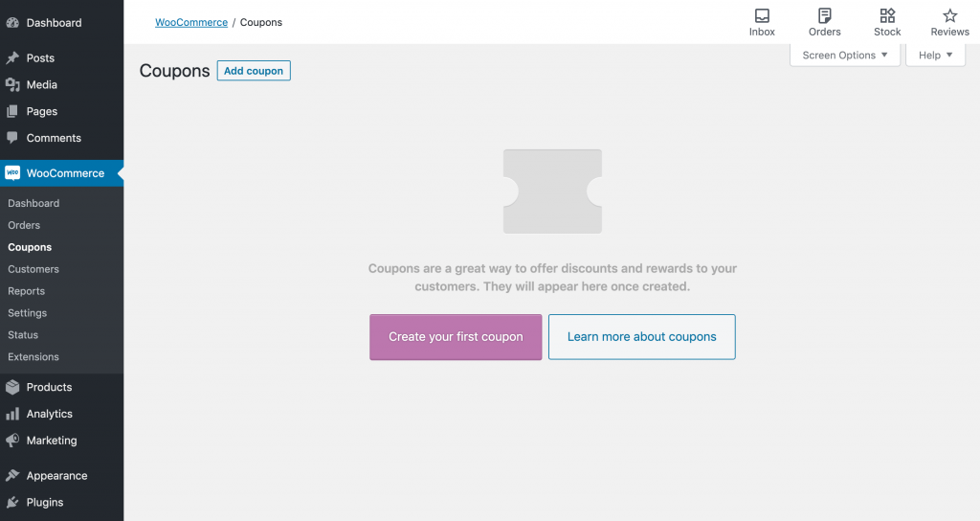Follow the WooCommerce breadcrumb link
The height and width of the screenshot is (521, 980).
coord(191,23)
